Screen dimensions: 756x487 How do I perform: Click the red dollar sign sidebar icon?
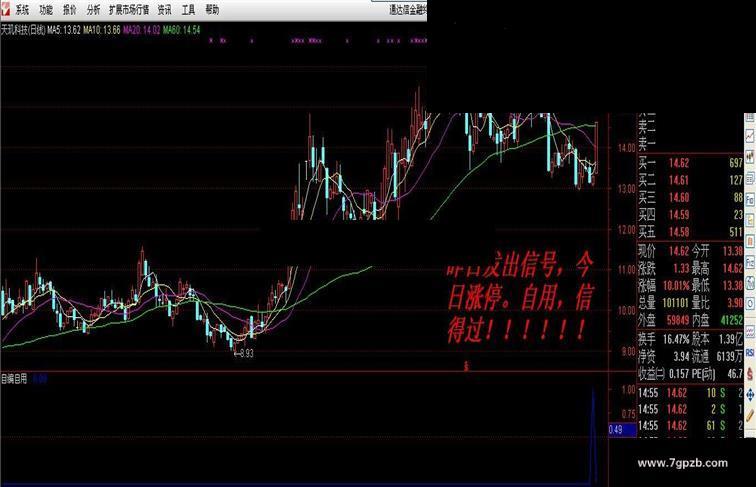[750, 374]
